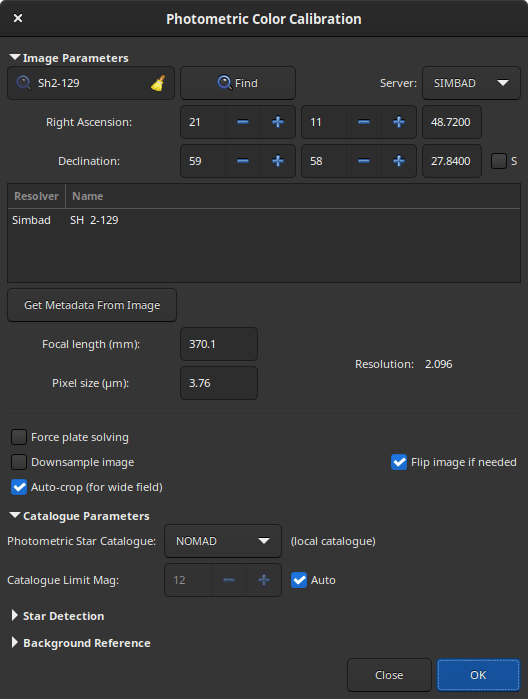Click the Declination seconds field 27.8400
Image resolution: width=528 pixels, height=699 pixels.
point(452,161)
